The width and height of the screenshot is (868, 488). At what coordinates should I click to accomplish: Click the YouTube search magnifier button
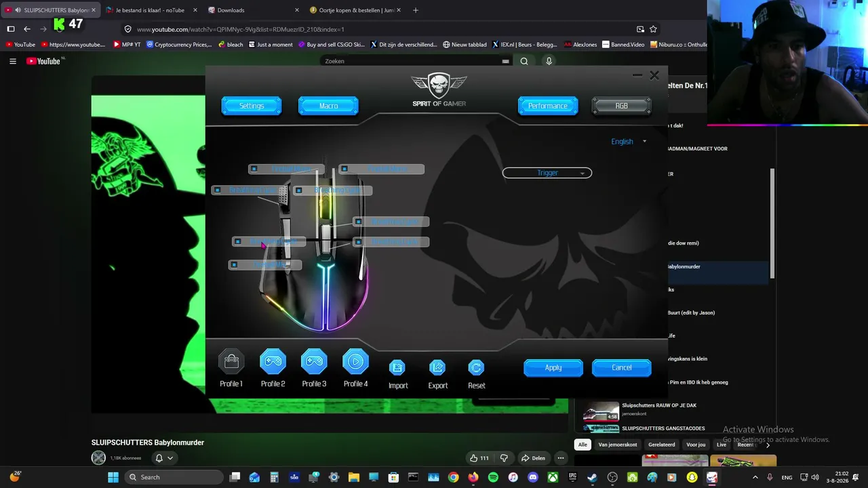(524, 61)
